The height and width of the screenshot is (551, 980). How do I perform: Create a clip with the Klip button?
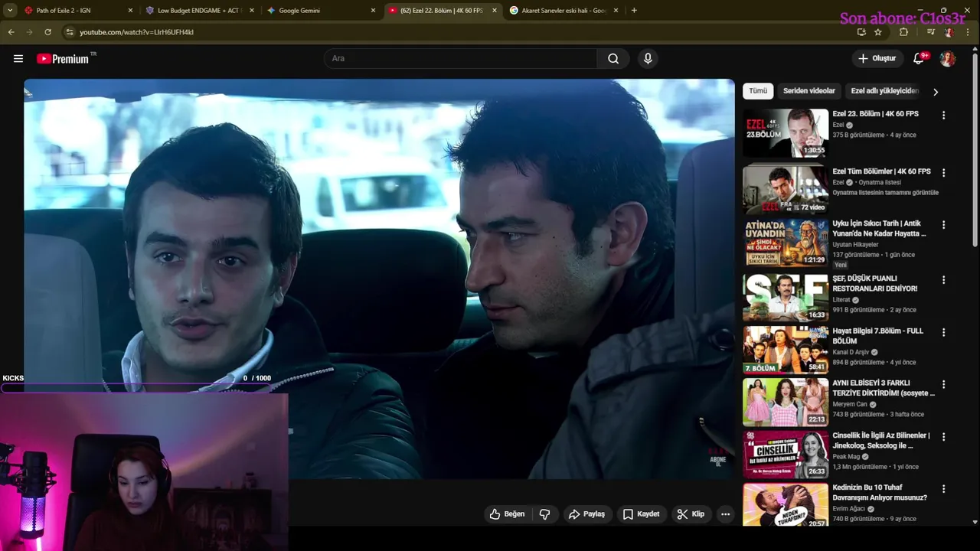point(691,514)
